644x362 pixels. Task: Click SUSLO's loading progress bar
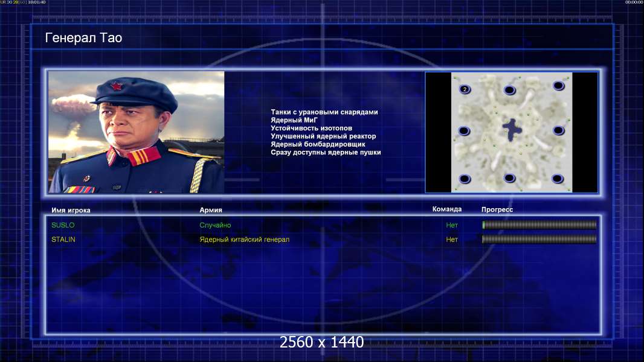[x=539, y=224]
